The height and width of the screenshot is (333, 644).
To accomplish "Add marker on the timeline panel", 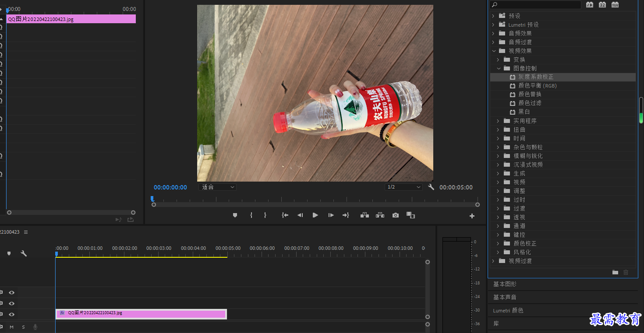I will click(9, 253).
